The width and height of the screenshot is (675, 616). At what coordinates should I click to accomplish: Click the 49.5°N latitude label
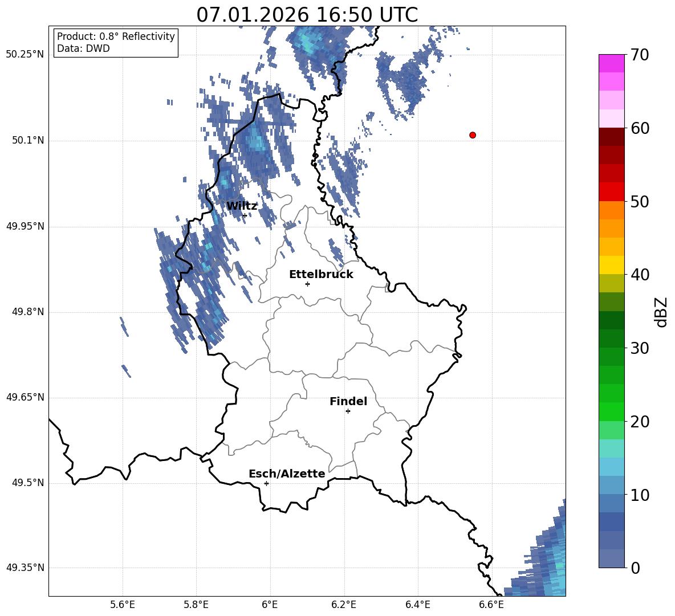[28, 483]
